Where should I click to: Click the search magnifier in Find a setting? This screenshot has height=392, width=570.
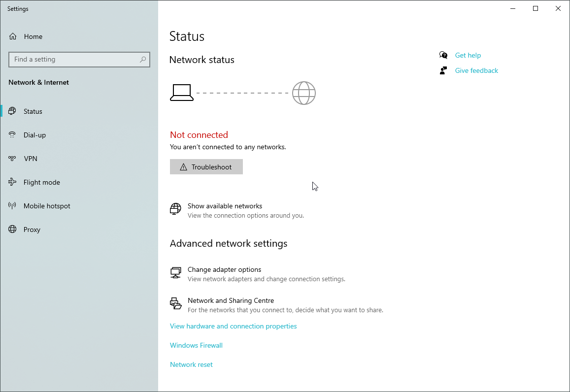143,59
